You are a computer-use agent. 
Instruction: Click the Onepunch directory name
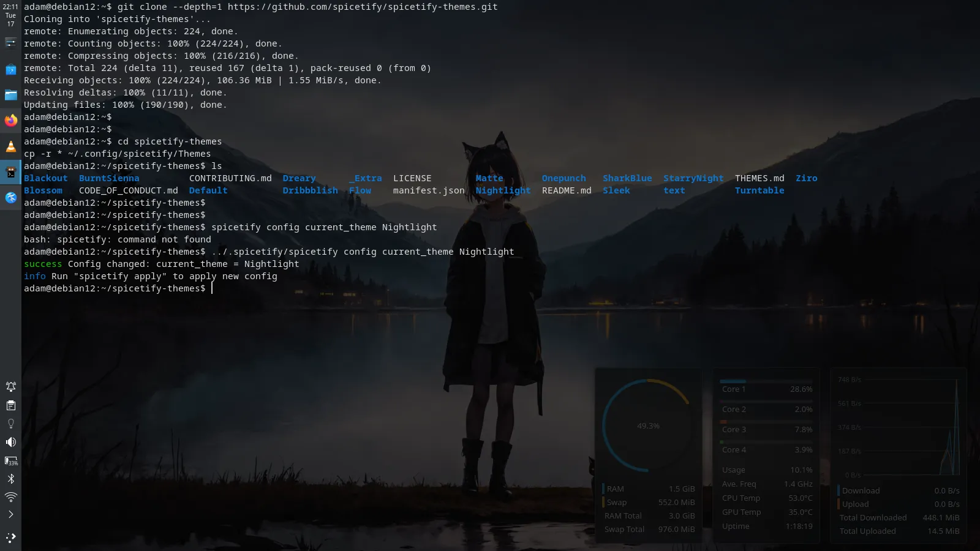563,178
